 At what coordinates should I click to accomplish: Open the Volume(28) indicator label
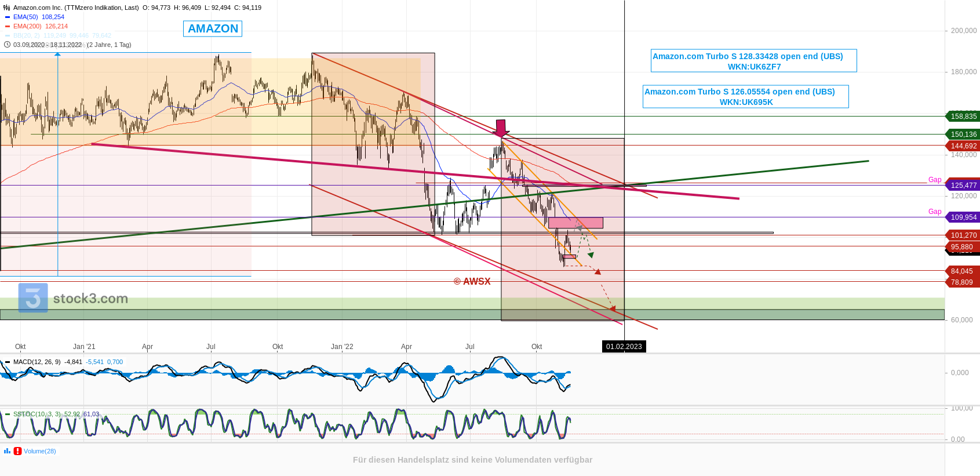(x=40, y=451)
